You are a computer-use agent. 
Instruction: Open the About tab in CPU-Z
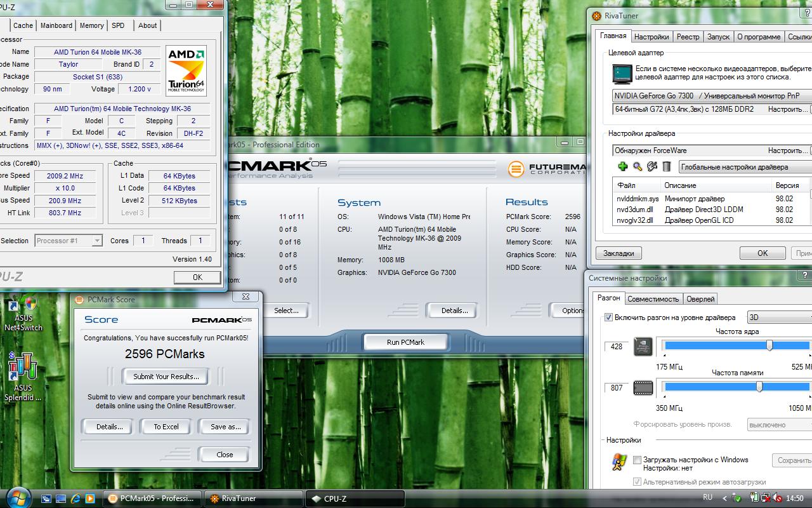coord(148,25)
